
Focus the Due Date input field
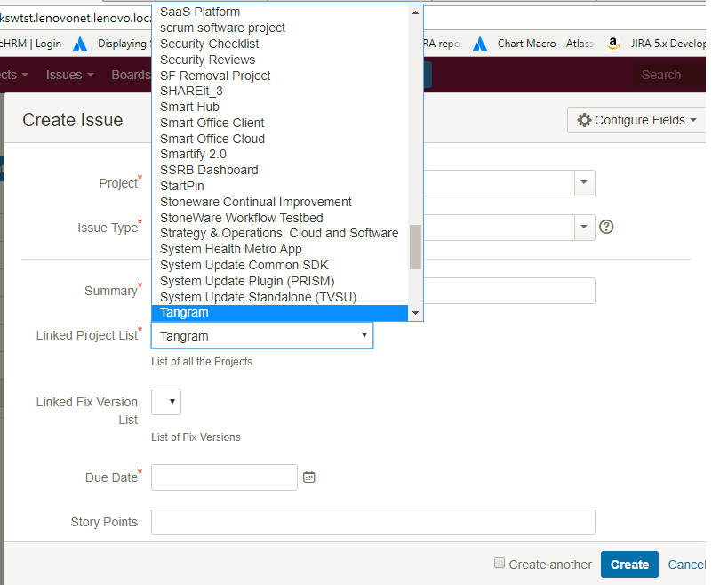tap(224, 477)
